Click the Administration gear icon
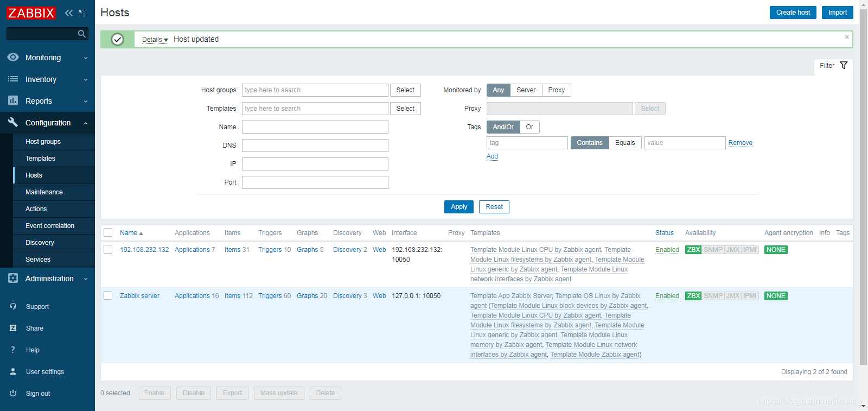This screenshot has height=411, width=868. pyautogui.click(x=13, y=278)
